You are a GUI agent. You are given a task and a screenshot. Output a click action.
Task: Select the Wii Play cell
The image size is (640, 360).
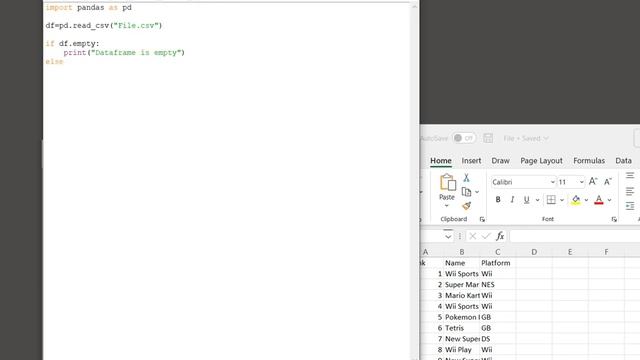click(x=462, y=349)
